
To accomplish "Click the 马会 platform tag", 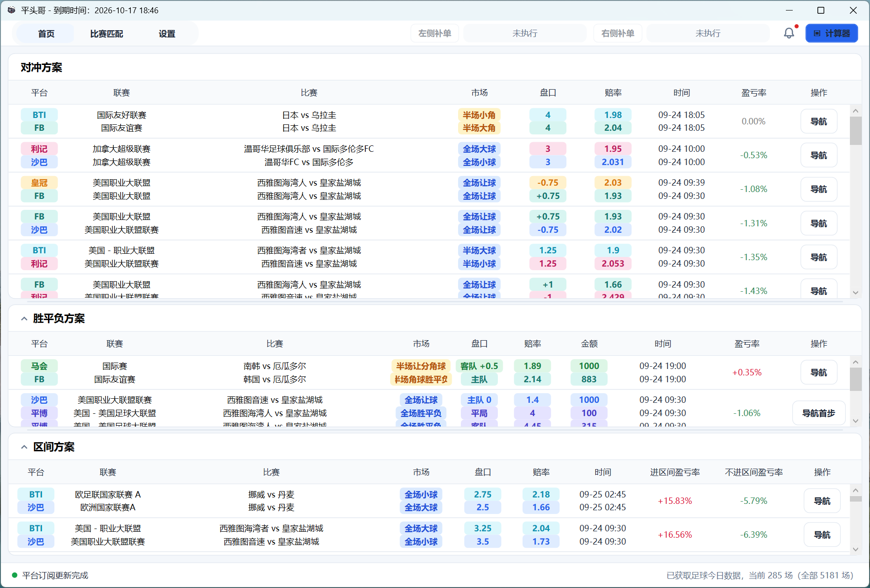I will [39, 366].
